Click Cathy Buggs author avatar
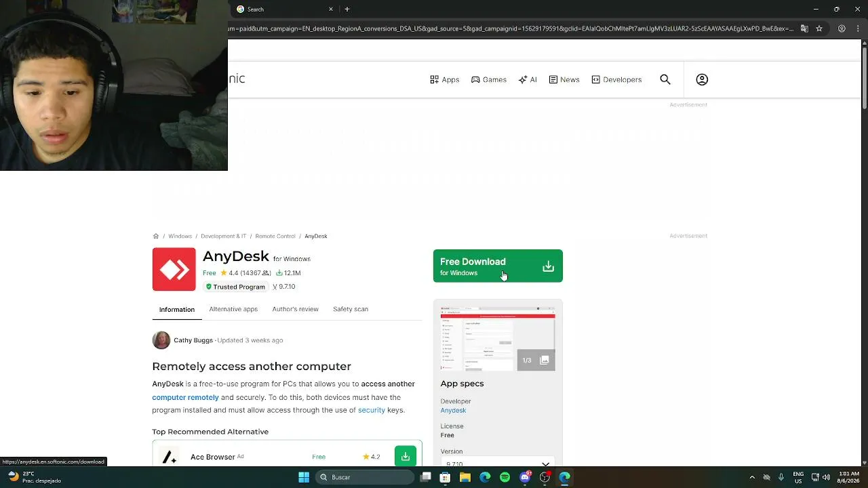Screen dimensions: 868x488 tap(161, 340)
